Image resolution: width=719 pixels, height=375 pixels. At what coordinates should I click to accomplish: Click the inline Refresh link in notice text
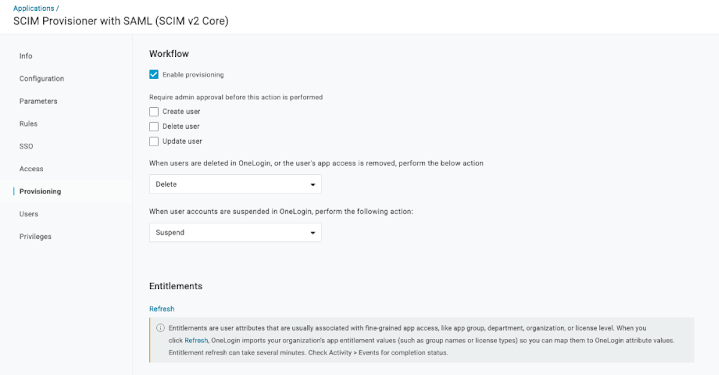click(196, 340)
